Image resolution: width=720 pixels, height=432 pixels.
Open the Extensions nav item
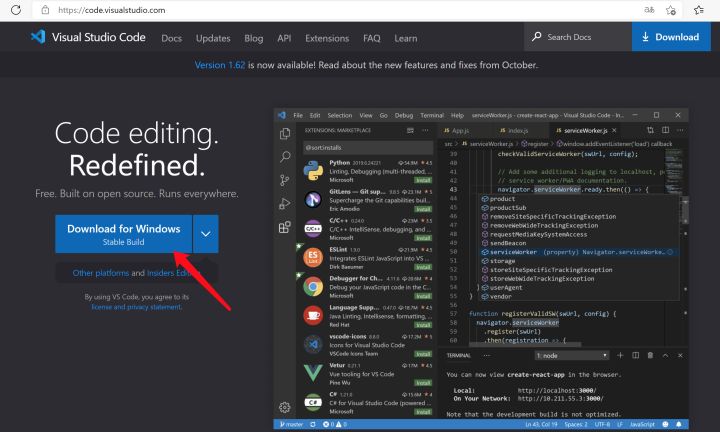tap(327, 38)
